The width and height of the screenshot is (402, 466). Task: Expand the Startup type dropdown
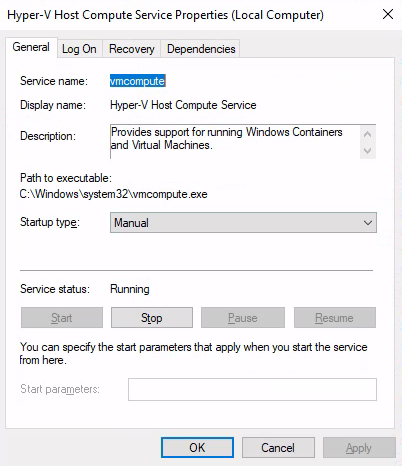[243, 223]
